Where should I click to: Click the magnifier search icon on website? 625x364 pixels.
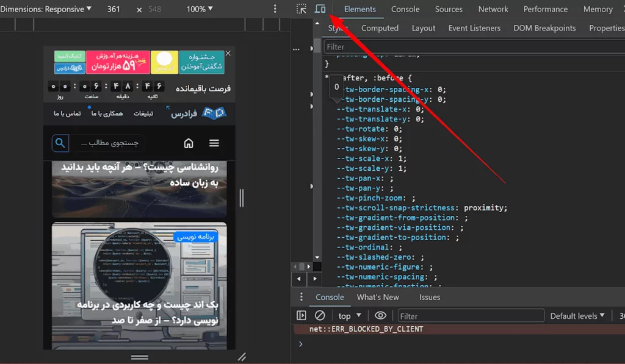click(60, 143)
